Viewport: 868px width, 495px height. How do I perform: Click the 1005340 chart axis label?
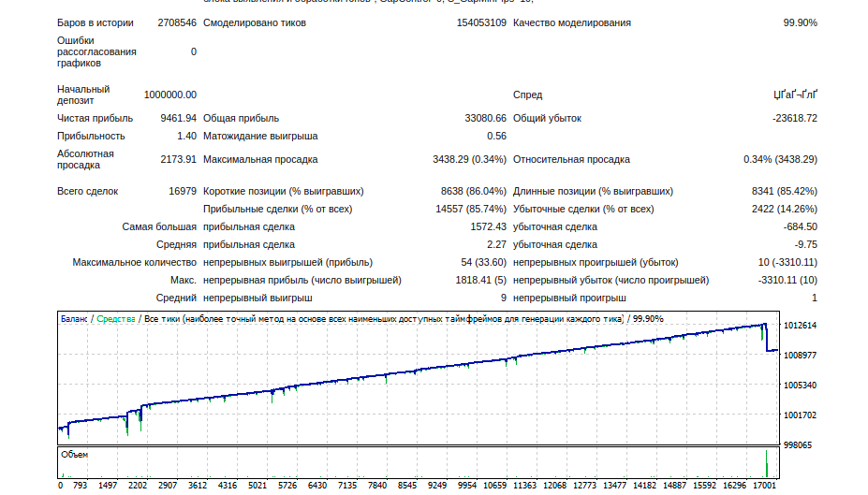pyautogui.click(x=800, y=385)
